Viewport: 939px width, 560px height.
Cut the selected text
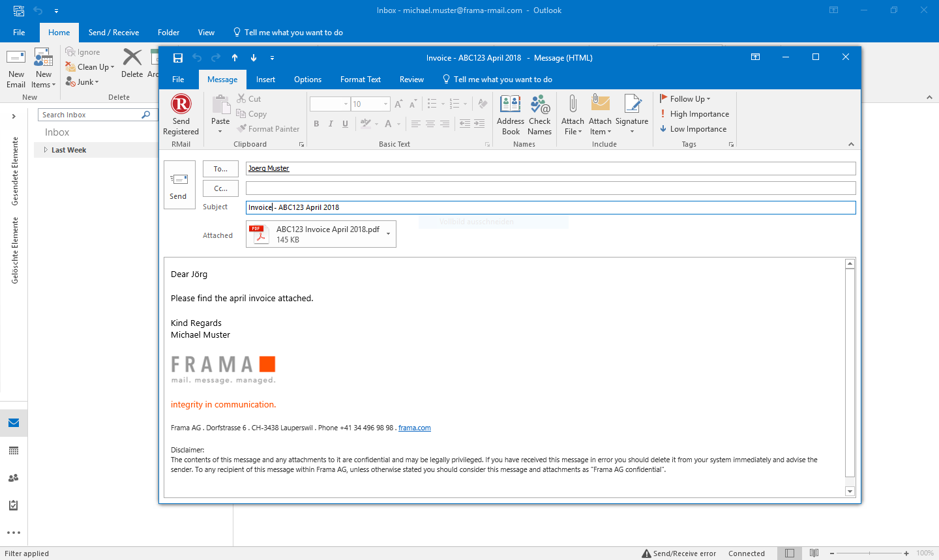coord(249,99)
